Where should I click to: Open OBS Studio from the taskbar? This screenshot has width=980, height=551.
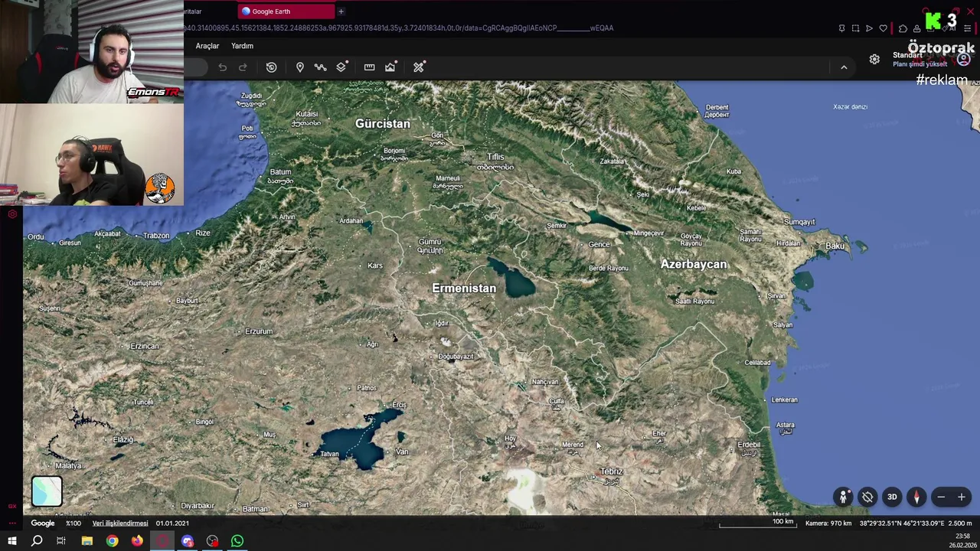pyautogui.click(x=212, y=541)
